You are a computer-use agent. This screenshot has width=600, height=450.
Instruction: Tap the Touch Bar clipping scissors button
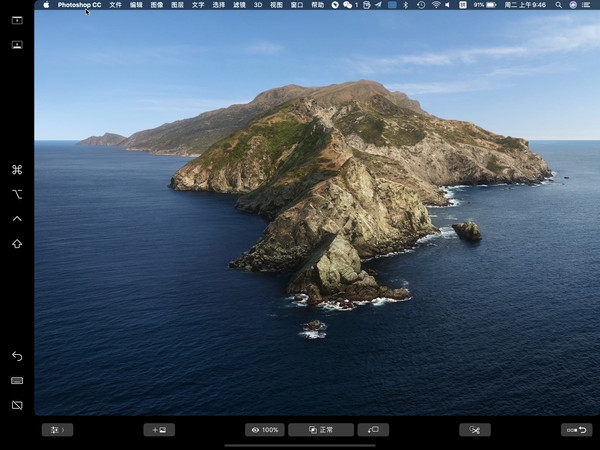tap(475, 430)
